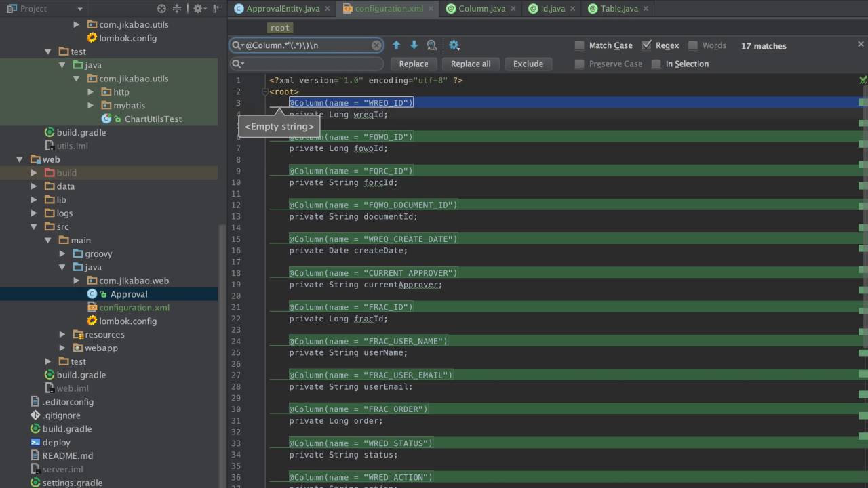Screen dimensions: 868x488
Task: Expand the mybatis package
Action: tap(91, 105)
